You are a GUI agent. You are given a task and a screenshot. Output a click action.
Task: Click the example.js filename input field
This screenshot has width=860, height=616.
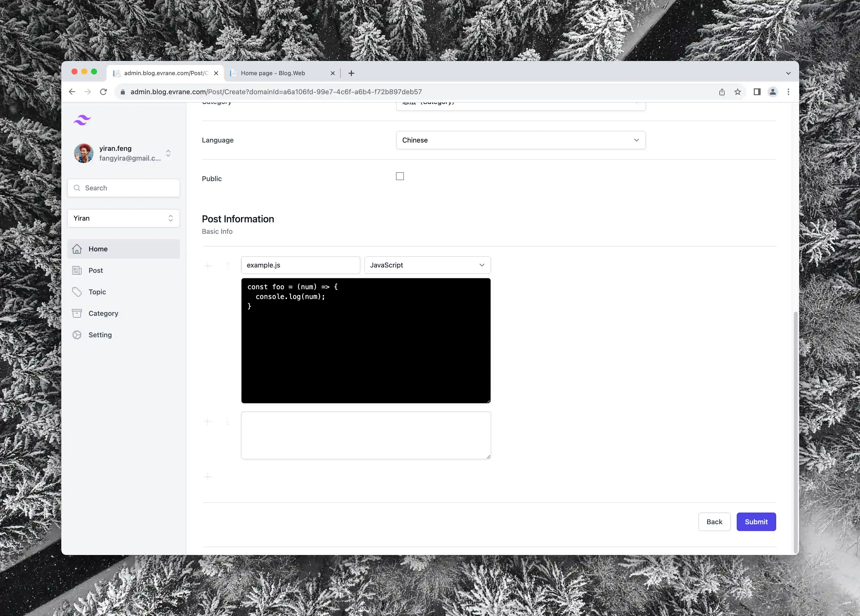point(301,265)
